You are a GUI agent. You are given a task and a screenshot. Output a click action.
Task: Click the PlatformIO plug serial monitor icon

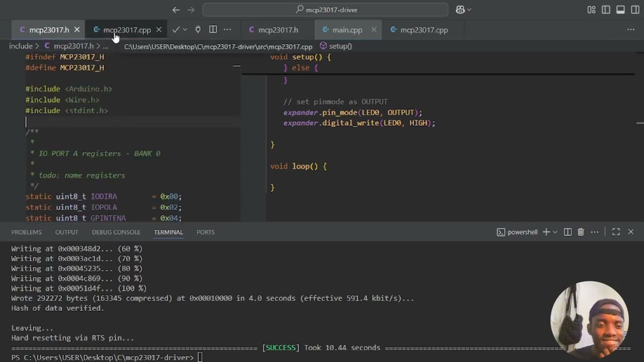pyautogui.click(x=198, y=30)
